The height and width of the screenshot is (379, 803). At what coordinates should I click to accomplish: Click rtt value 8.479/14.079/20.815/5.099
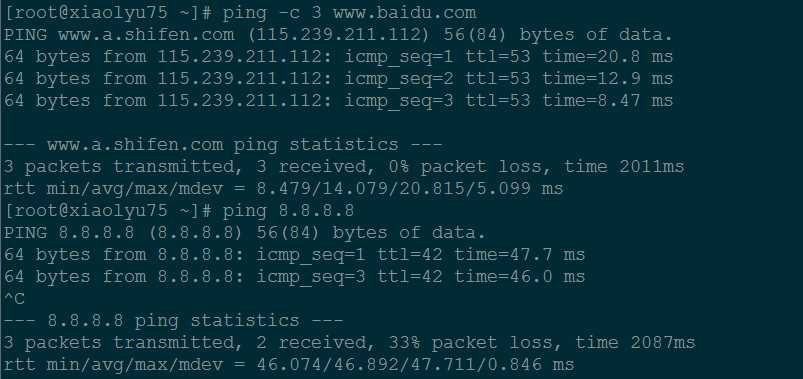(x=393, y=189)
